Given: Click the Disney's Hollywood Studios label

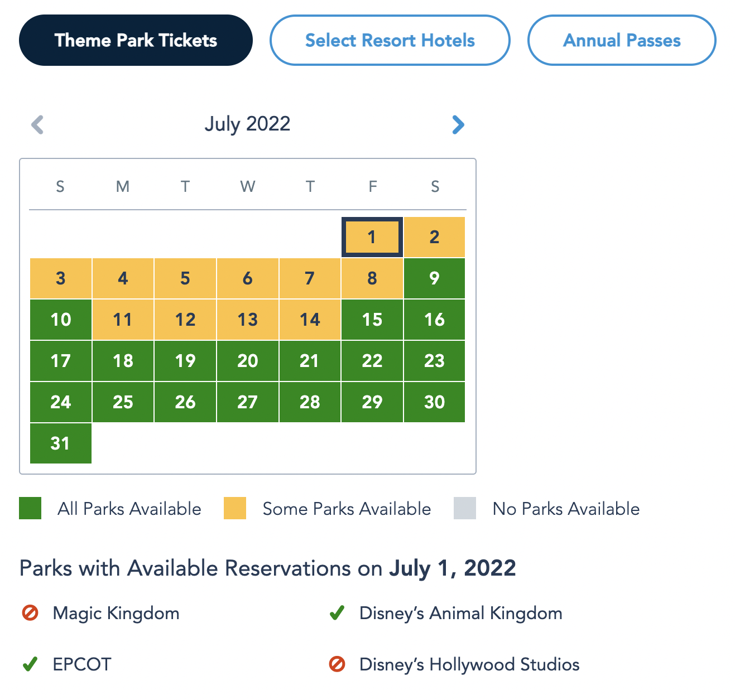Looking at the screenshot, I should pos(469,664).
